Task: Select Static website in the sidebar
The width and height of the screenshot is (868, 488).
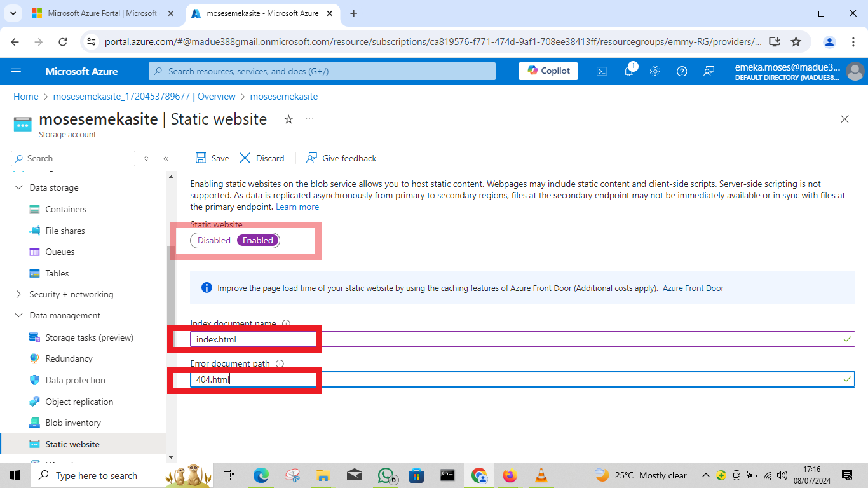Action: point(72,444)
